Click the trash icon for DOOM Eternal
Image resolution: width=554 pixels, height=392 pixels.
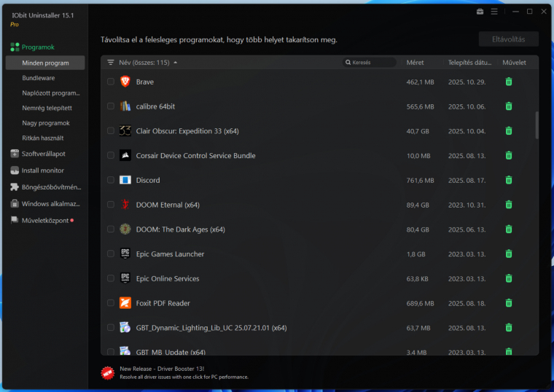[509, 205]
